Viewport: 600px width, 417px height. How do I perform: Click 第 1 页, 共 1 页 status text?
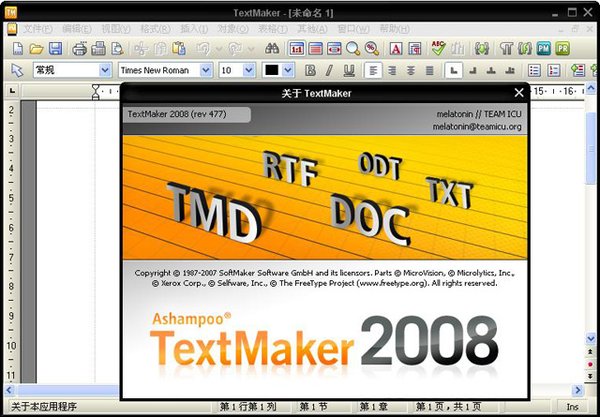pyautogui.click(x=448, y=407)
